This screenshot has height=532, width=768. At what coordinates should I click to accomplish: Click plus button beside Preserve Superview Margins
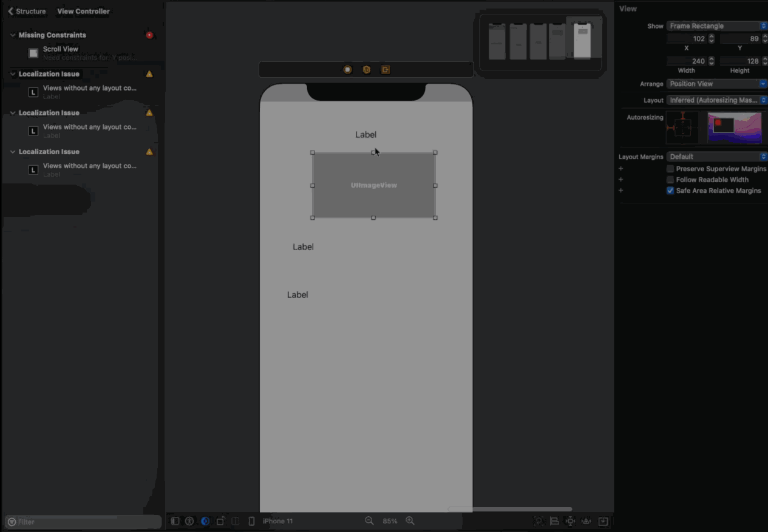coord(621,169)
